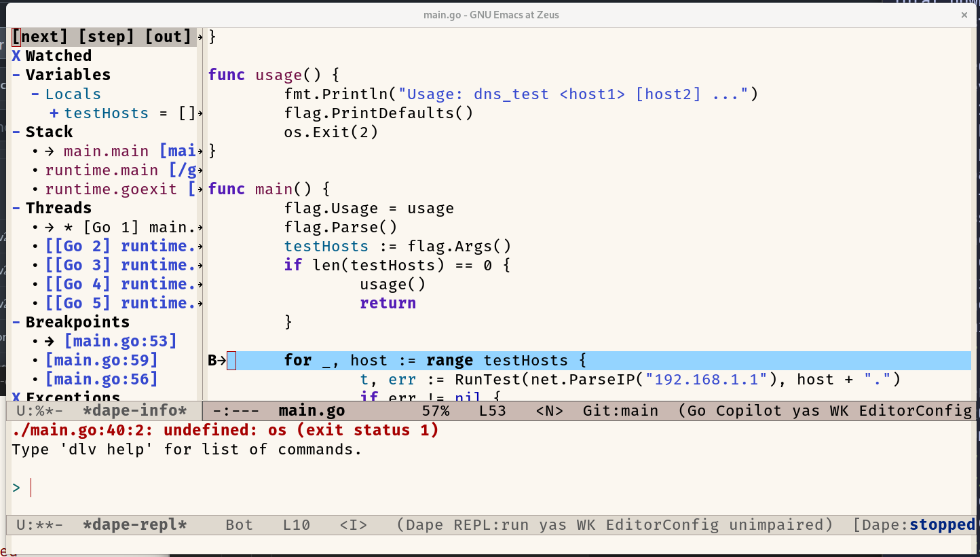The height and width of the screenshot is (557, 980).
Task: Click the ./main.go:40:2 error message
Action: coord(225,431)
